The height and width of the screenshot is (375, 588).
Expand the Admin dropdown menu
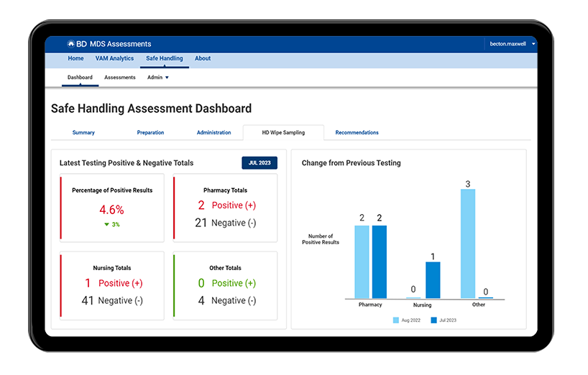158,78
